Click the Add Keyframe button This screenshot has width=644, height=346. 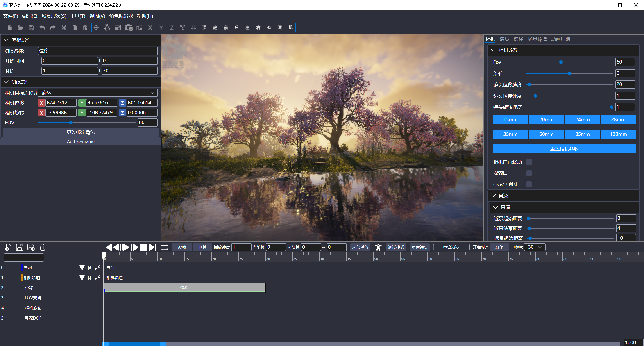(81, 142)
